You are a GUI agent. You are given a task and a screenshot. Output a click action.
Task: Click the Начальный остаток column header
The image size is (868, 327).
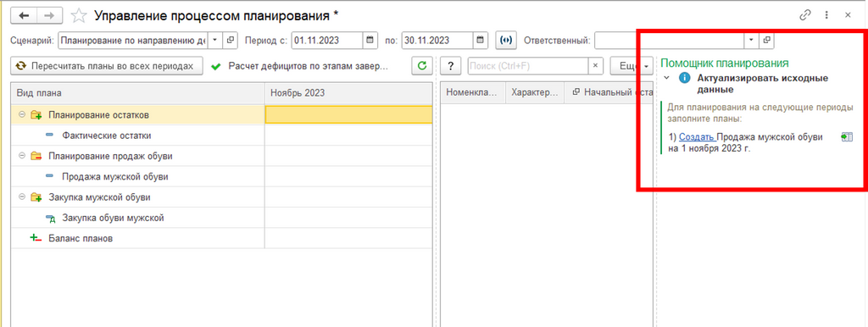pyautogui.click(x=609, y=93)
